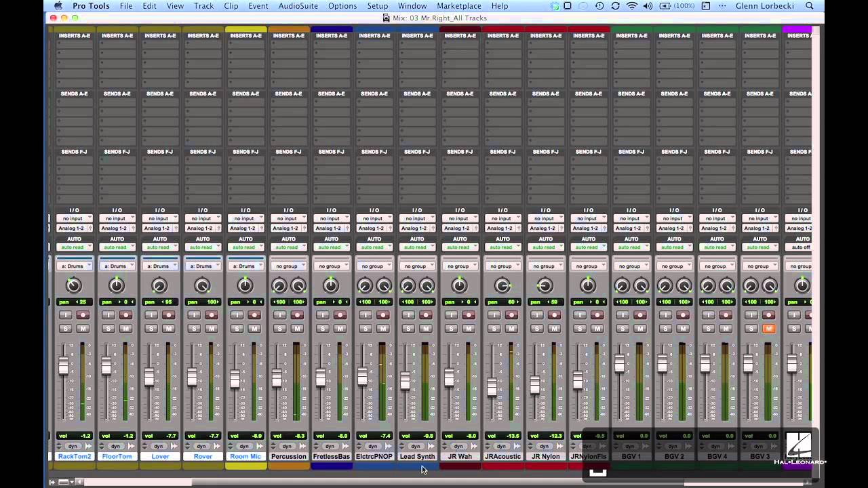Viewport: 868px width, 488px height.
Task: Open the Setup menu
Action: tap(378, 6)
